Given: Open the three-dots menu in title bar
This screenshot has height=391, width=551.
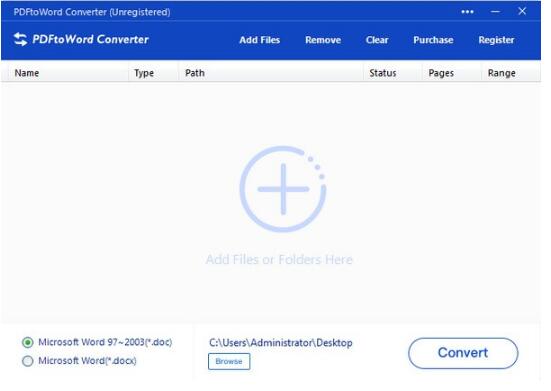Looking at the screenshot, I should [467, 12].
